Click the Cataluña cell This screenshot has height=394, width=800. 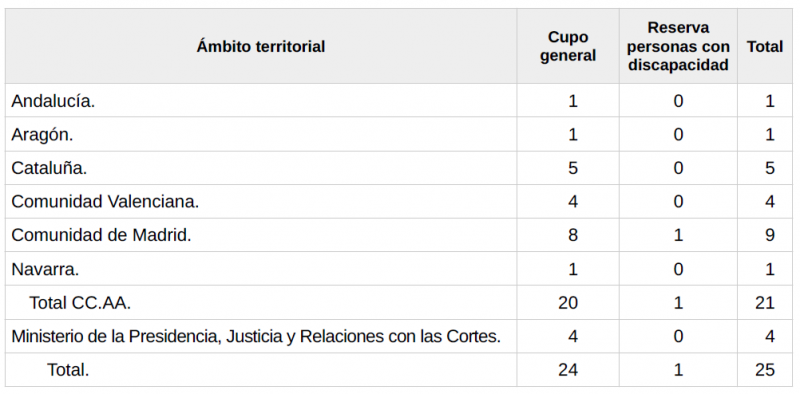click(x=49, y=168)
